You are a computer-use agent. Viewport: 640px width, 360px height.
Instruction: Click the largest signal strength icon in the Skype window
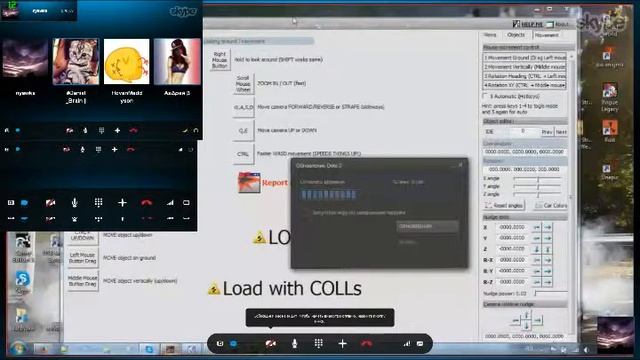click(170, 202)
